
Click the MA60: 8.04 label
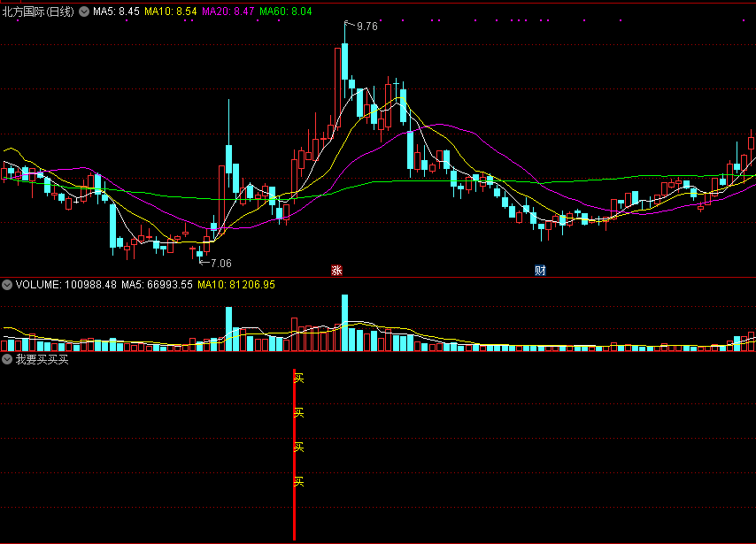point(286,11)
